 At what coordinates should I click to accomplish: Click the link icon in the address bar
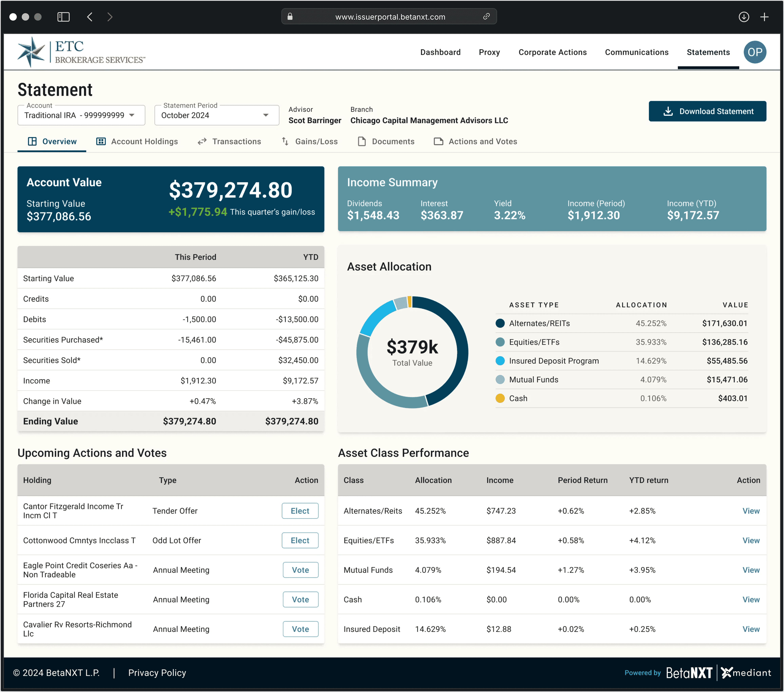tap(486, 16)
